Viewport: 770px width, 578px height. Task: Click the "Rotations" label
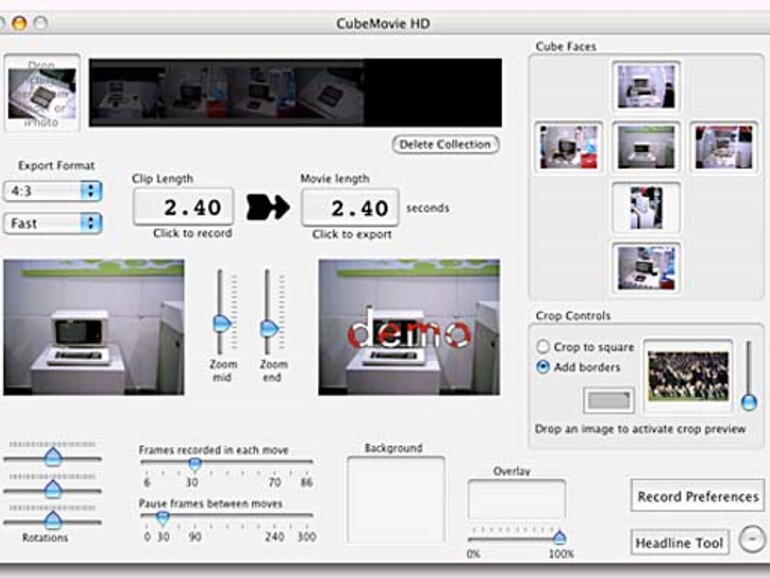[45, 538]
